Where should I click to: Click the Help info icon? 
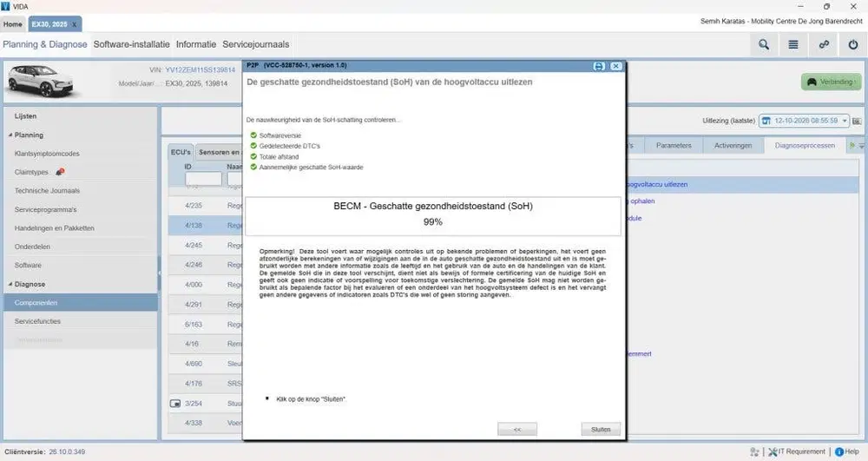tap(839, 452)
